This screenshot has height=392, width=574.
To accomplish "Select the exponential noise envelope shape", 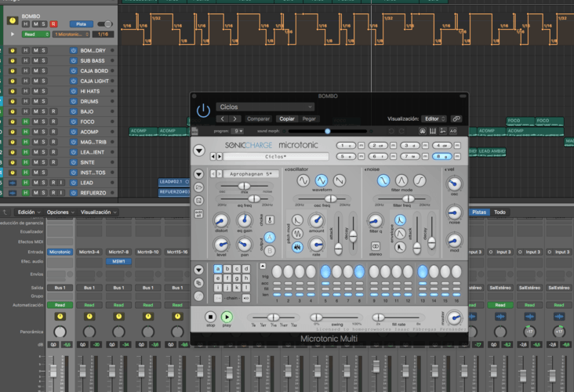I will pyautogui.click(x=400, y=220).
